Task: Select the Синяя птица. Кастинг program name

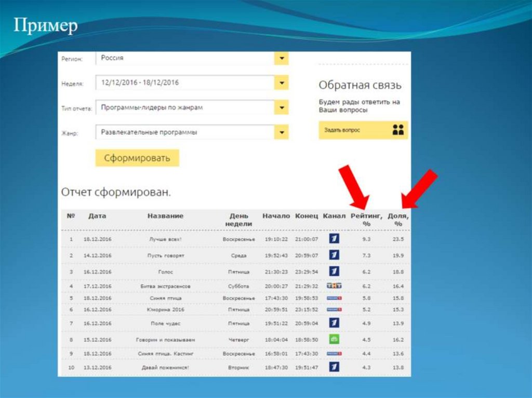Action: point(166,354)
